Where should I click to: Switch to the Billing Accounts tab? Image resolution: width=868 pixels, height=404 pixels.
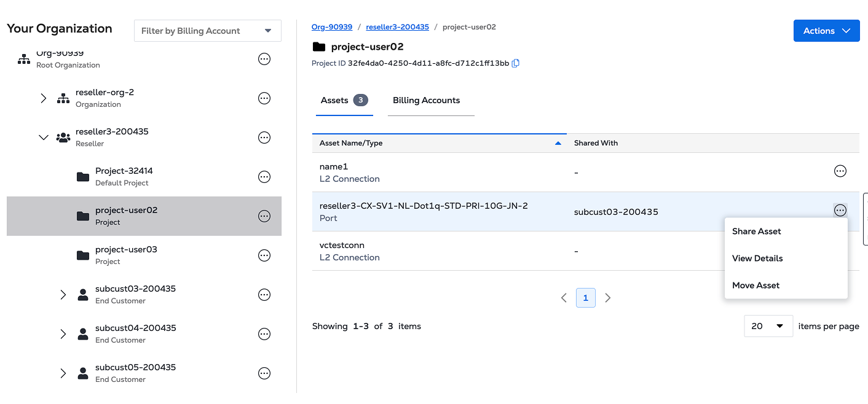pos(426,100)
